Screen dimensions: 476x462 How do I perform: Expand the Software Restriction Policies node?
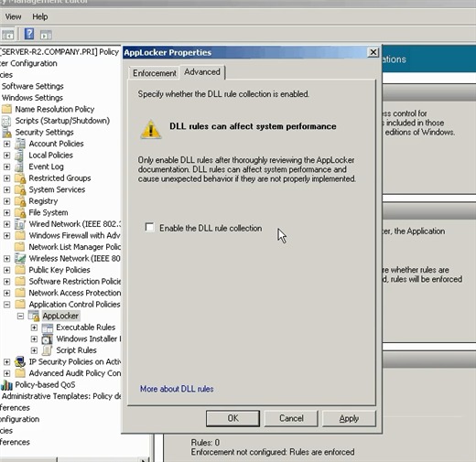[x=6, y=282]
